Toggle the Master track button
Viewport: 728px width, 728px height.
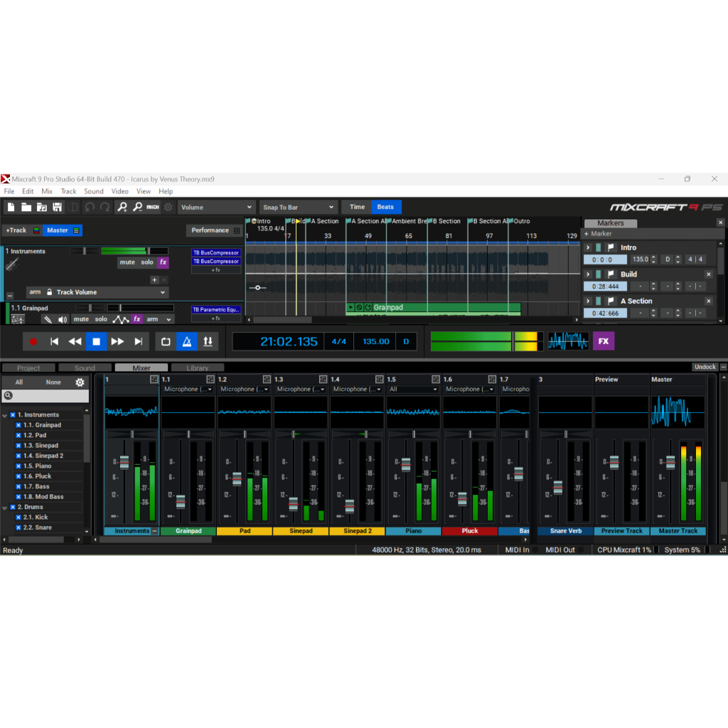click(x=63, y=230)
